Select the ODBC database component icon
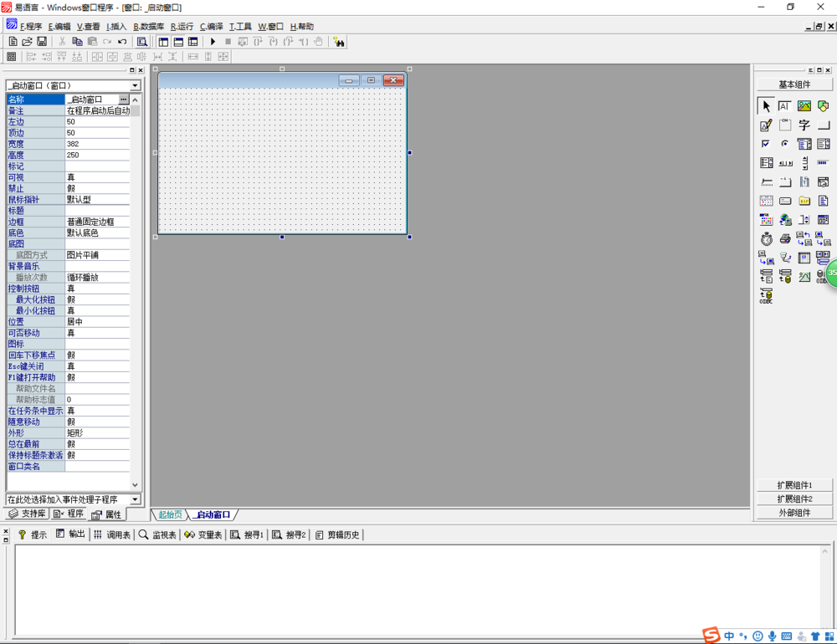The image size is (837, 644). (766, 295)
